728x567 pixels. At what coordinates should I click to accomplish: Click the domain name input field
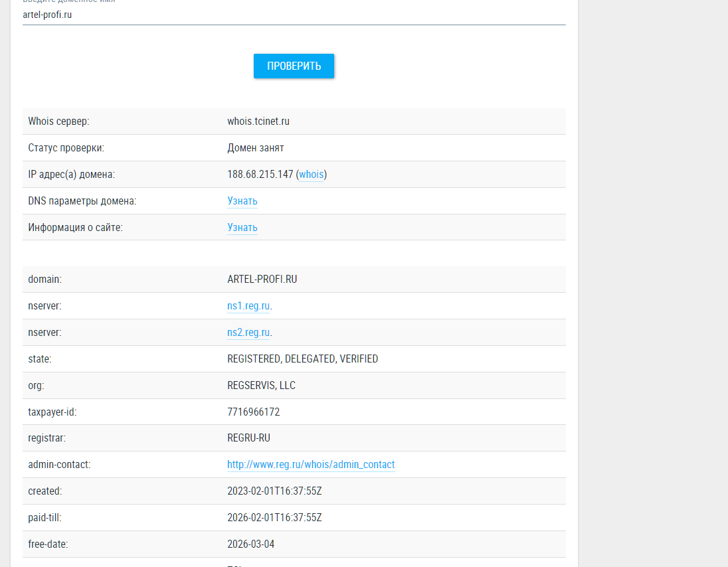coord(294,15)
